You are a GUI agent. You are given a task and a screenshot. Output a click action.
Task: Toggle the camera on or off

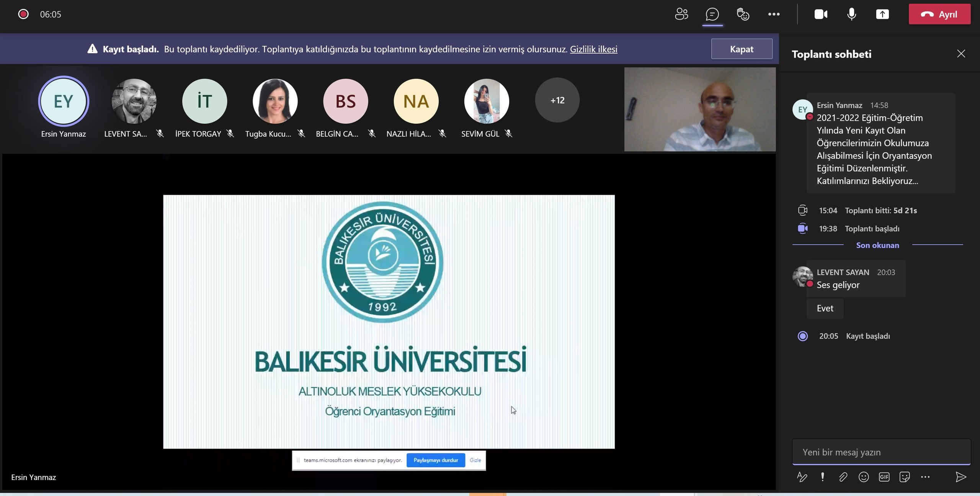coord(821,14)
